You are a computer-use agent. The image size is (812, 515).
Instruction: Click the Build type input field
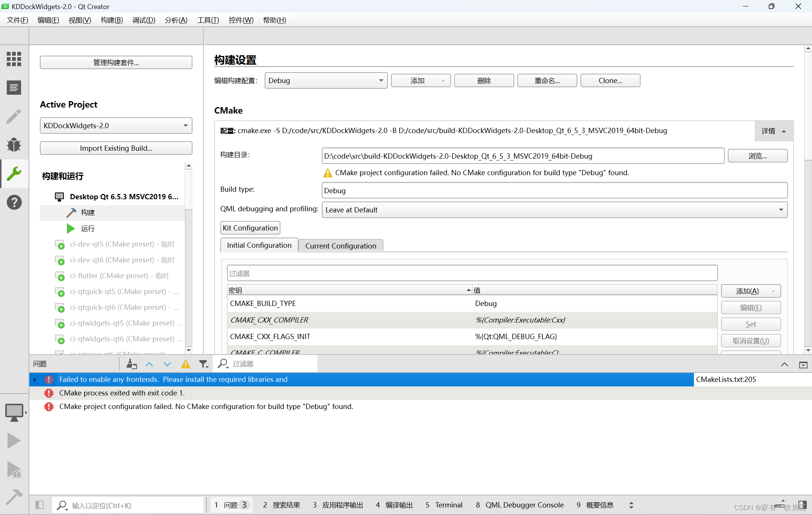(x=554, y=190)
